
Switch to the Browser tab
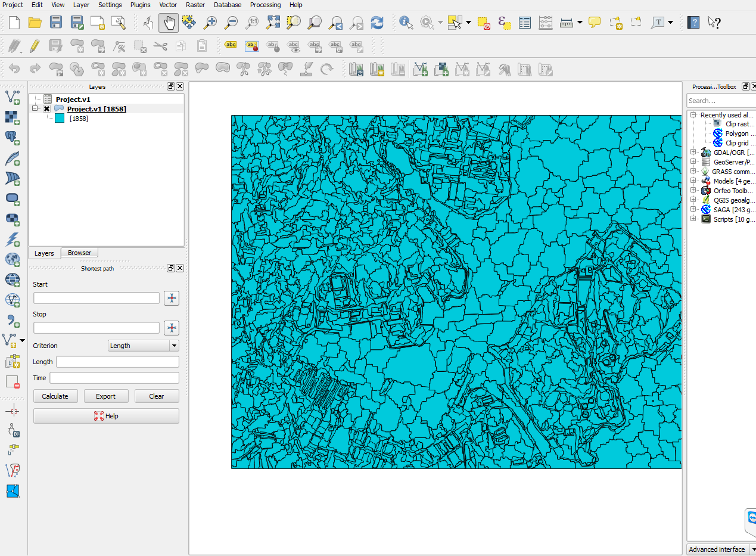[x=79, y=253]
